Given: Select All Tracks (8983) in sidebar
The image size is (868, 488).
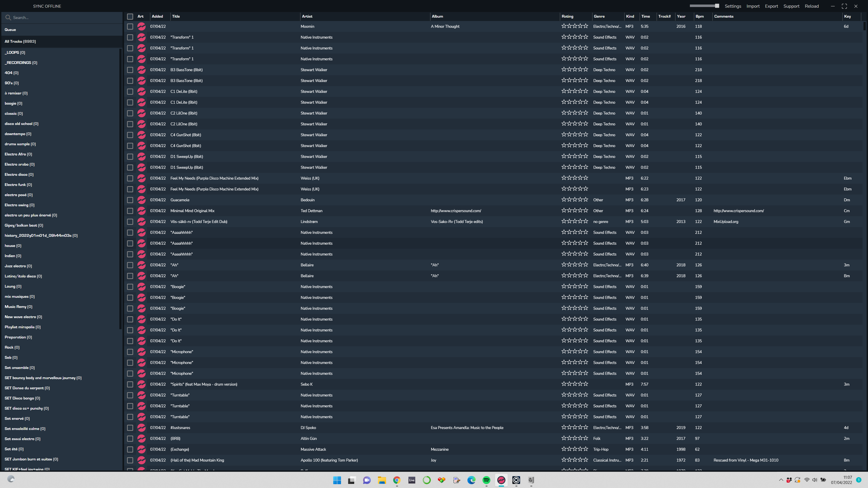Looking at the screenshot, I should click(62, 41).
